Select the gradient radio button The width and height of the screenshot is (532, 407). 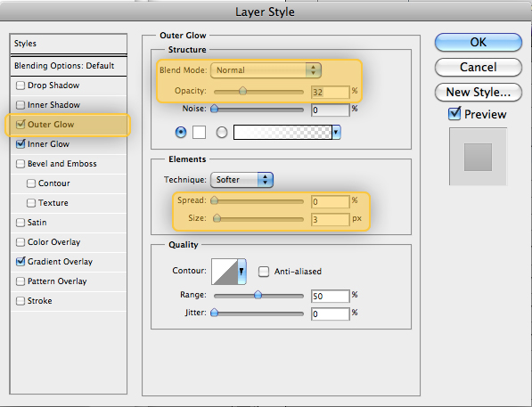[x=222, y=133]
